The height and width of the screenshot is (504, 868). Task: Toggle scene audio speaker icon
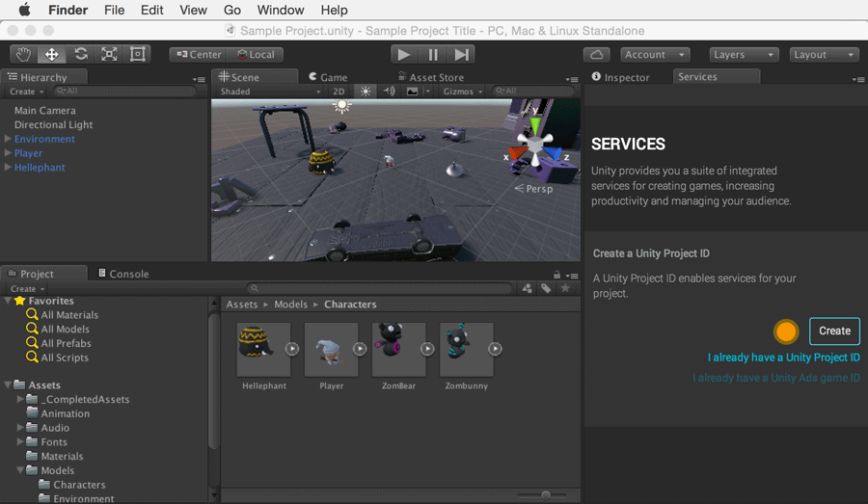coord(389,92)
